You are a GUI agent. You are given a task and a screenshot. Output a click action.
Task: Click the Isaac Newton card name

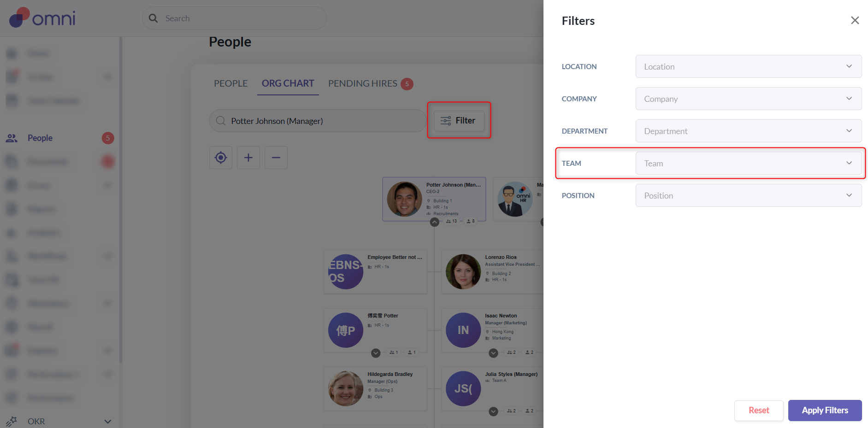501,316
